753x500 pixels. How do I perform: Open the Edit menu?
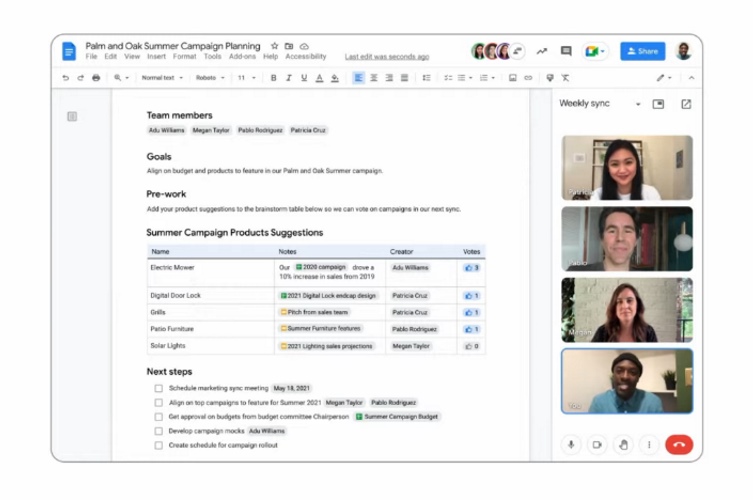(x=110, y=57)
